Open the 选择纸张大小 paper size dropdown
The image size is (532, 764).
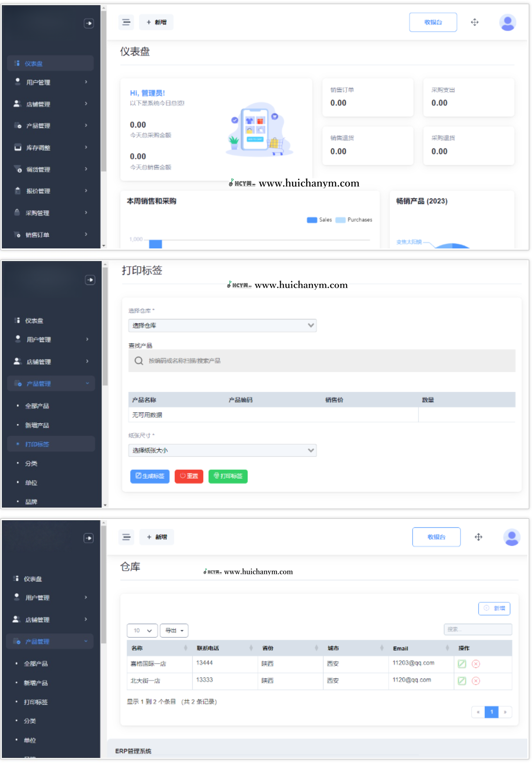[222, 450]
